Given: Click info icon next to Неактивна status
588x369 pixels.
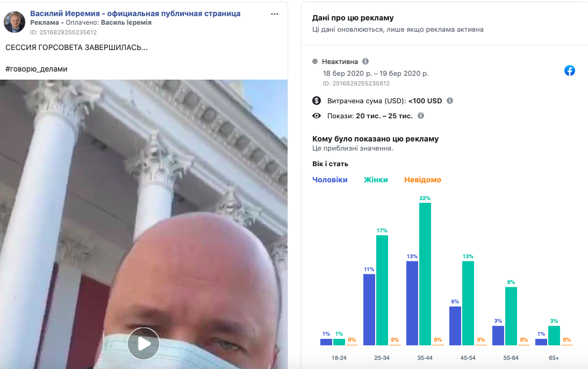Looking at the screenshot, I should pos(365,61).
